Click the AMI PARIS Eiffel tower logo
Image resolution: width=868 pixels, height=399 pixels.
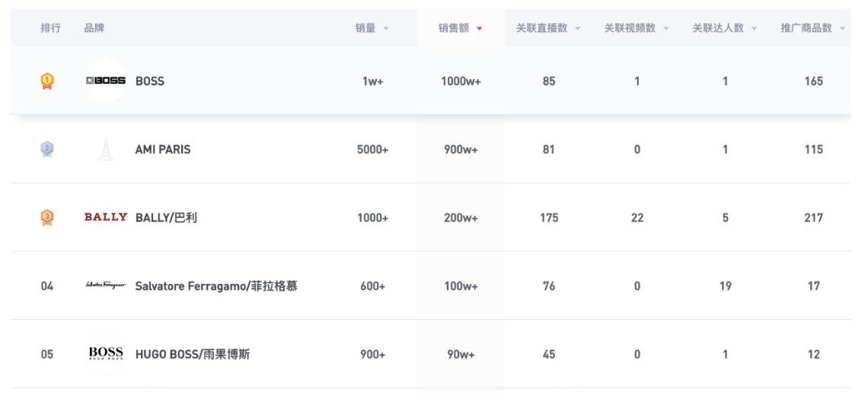105,149
